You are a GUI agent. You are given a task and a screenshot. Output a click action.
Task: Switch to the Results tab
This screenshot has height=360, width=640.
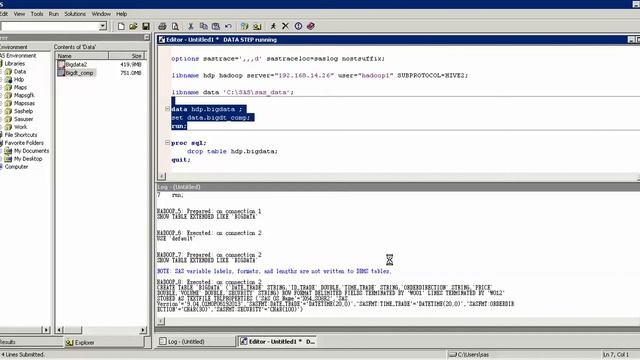7,342
